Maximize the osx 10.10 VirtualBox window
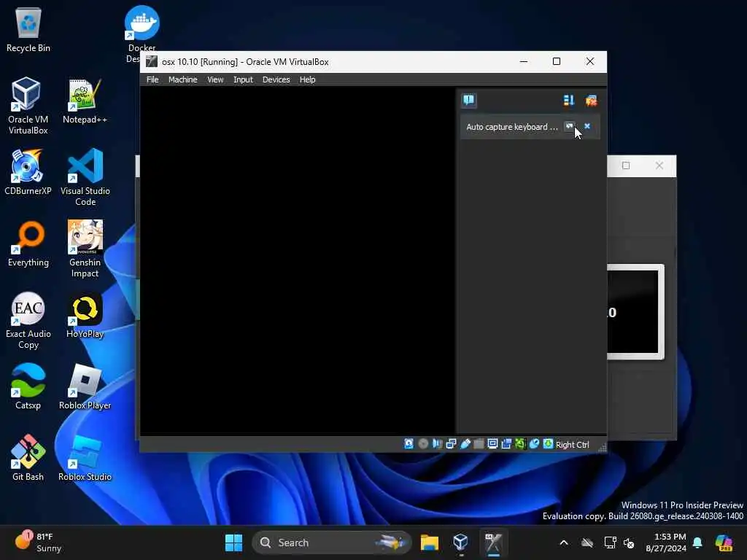The image size is (747, 560). (557, 61)
